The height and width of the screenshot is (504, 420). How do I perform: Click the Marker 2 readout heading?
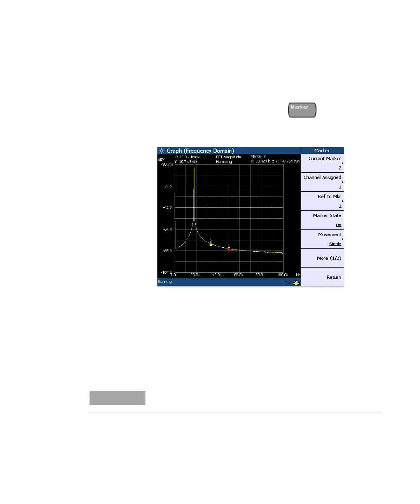[258, 156]
